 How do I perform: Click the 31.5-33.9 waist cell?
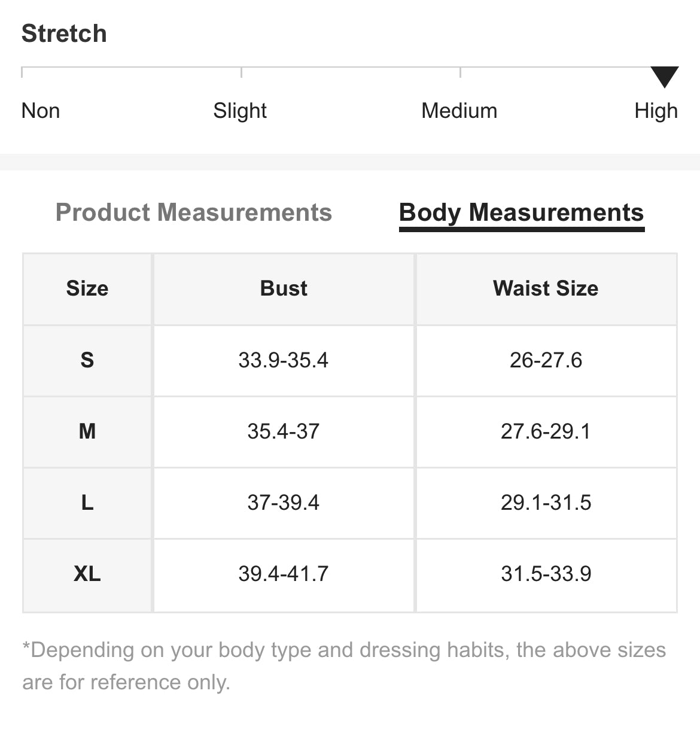pos(546,574)
